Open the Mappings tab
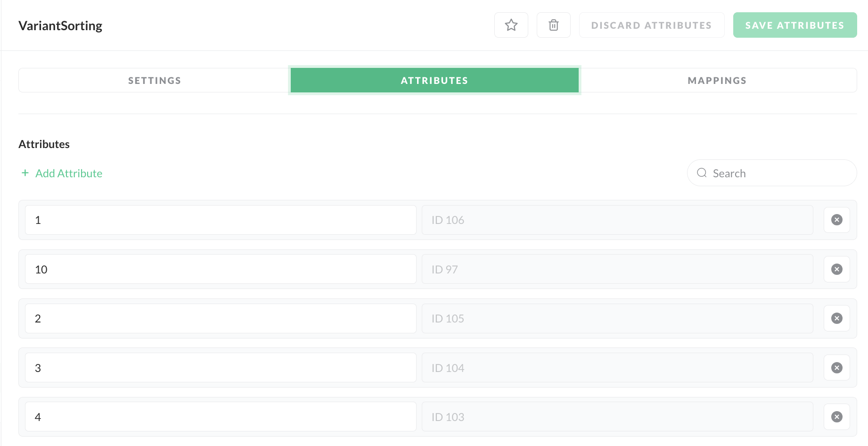 pyautogui.click(x=717, y=81)
